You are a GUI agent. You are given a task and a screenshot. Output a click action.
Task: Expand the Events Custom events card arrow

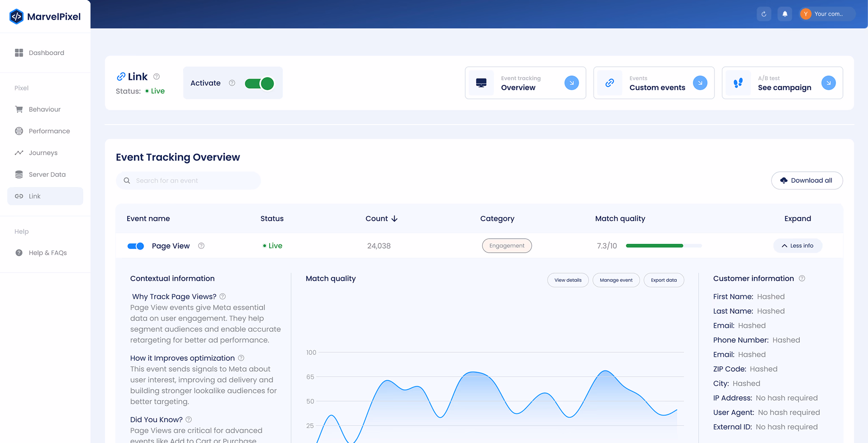(700, 83)
